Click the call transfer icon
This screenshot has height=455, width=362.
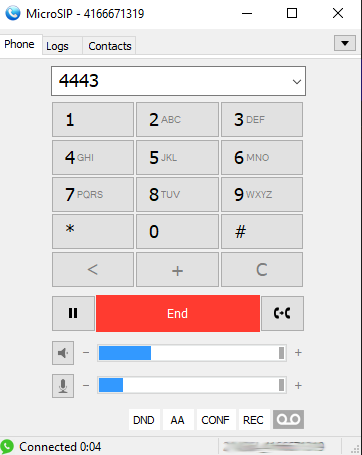point(282,313)
